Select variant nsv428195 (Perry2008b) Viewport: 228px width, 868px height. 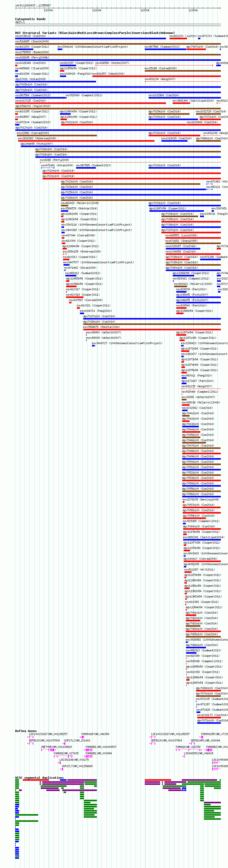pyautogui.click(x=32, y=58)
